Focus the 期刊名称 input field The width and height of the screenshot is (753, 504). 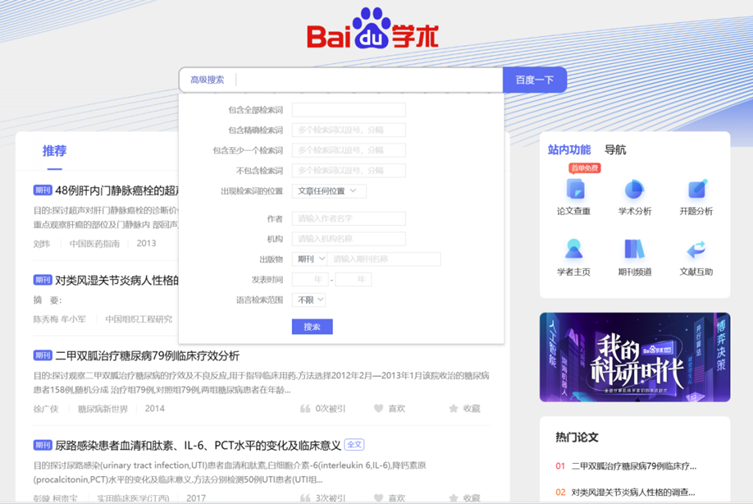(x=384, y=259)
